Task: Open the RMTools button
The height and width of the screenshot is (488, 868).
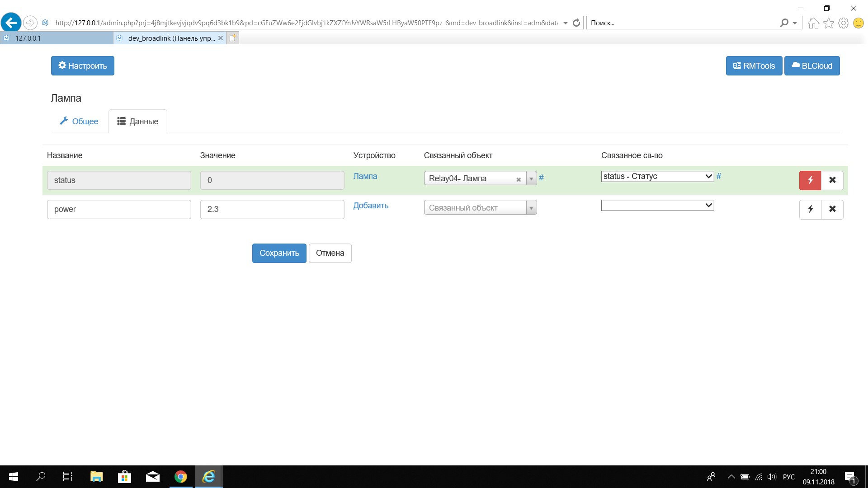Action: 754,66
